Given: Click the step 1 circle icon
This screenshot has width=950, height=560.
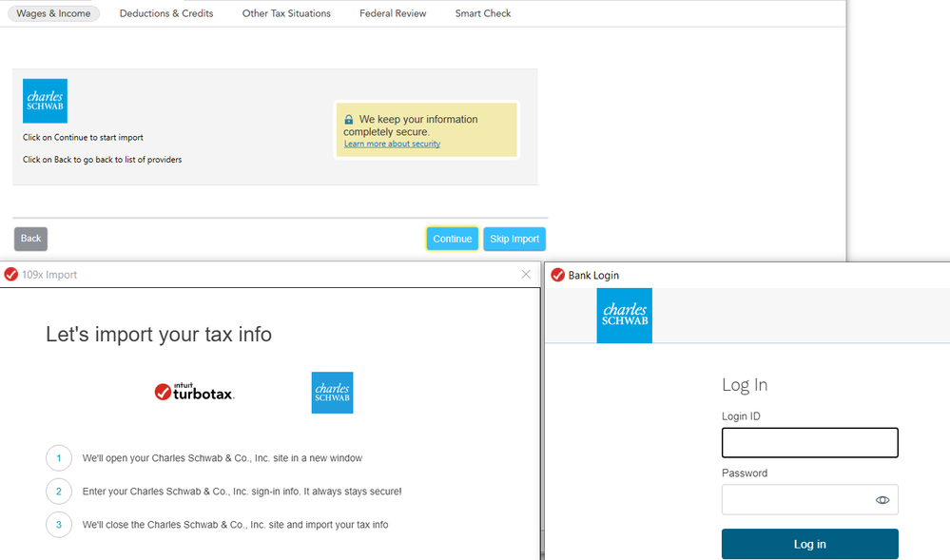Looking at the screenshot, I should [59, 458].
